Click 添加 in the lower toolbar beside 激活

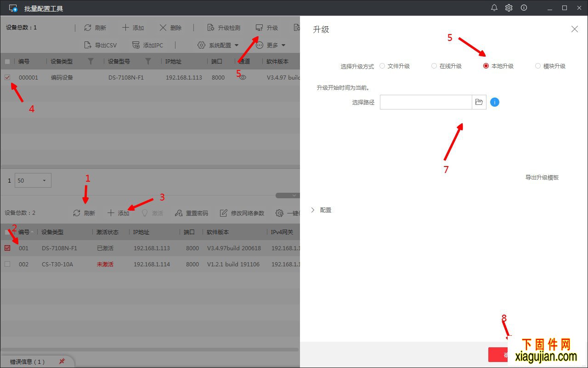(118, 213)
